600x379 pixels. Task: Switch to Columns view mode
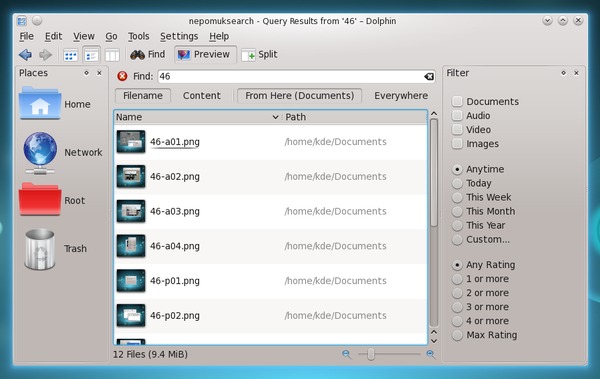112,56
